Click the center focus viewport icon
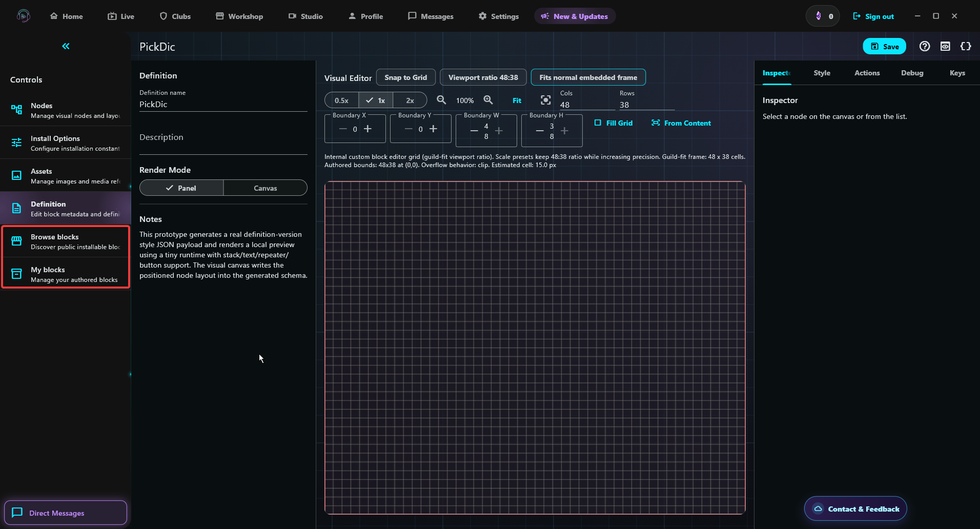This screenshot has height=529, width=980. coord(546,100)
